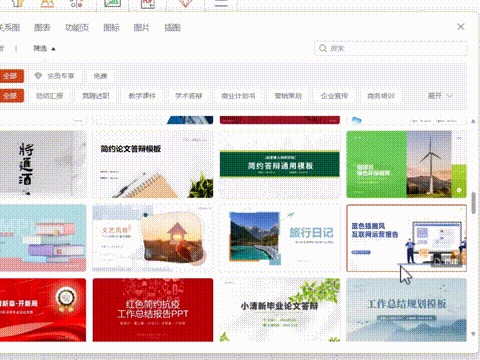Filter by the 教学课件 category
The image size is (480, 360).
click(x=142, y=96)
